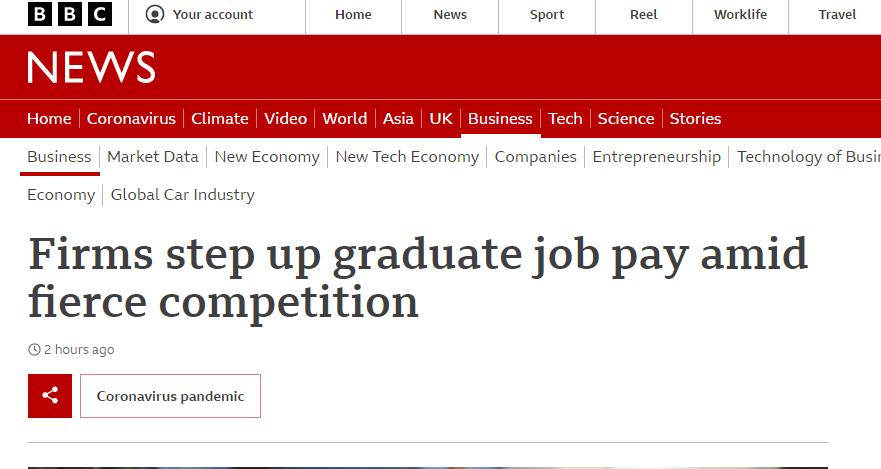Open the Your account profile icon
The image size is (881, 469).
154,15
